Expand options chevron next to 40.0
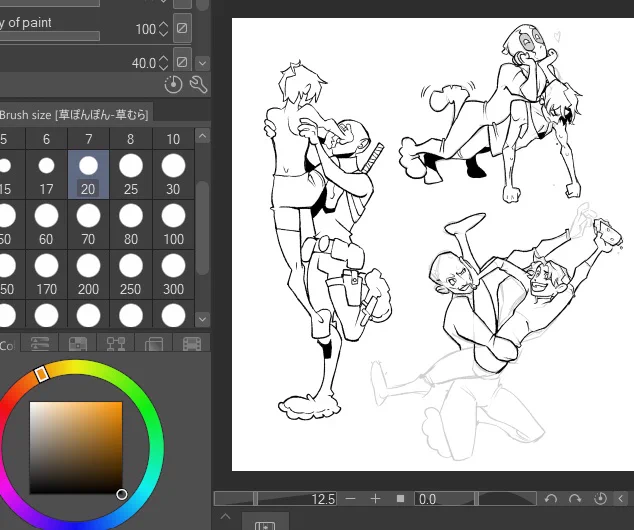Screen dimensions: 634x530 click(x=202, y=63)
